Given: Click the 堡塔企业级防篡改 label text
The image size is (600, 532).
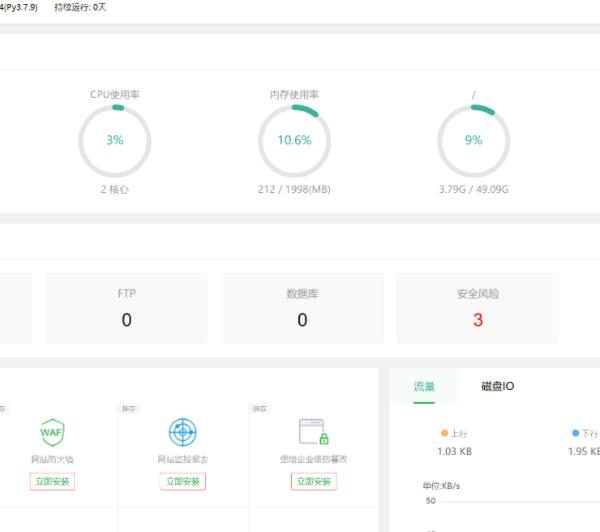Looking at the screenshot, I should click(314, 459).
